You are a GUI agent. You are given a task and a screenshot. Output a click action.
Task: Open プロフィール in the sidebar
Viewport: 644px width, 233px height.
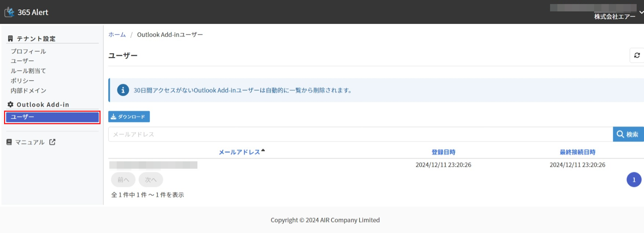[x=28, y=51]
